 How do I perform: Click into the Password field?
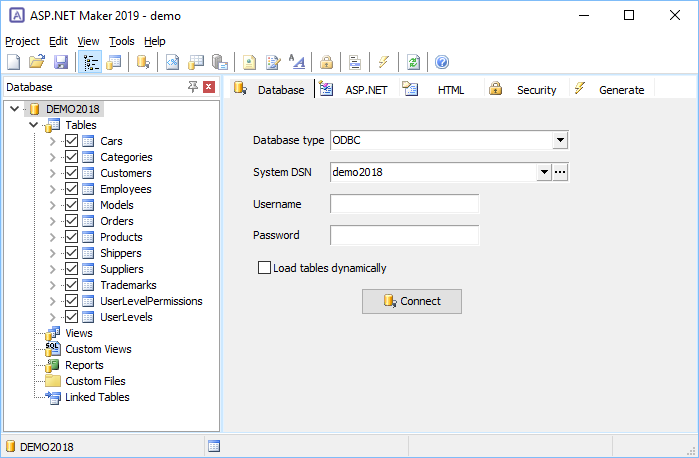(x=404, y=235)
